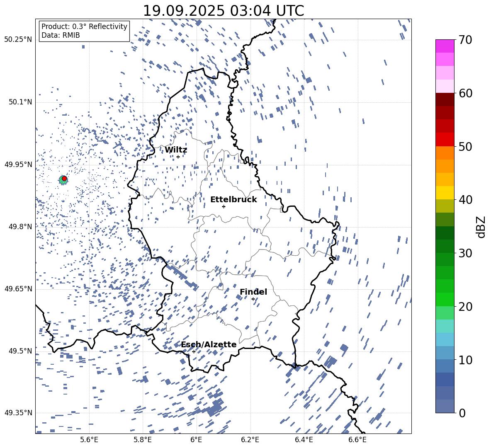Click the 6°E longitude label

click(x=196, y=440)
